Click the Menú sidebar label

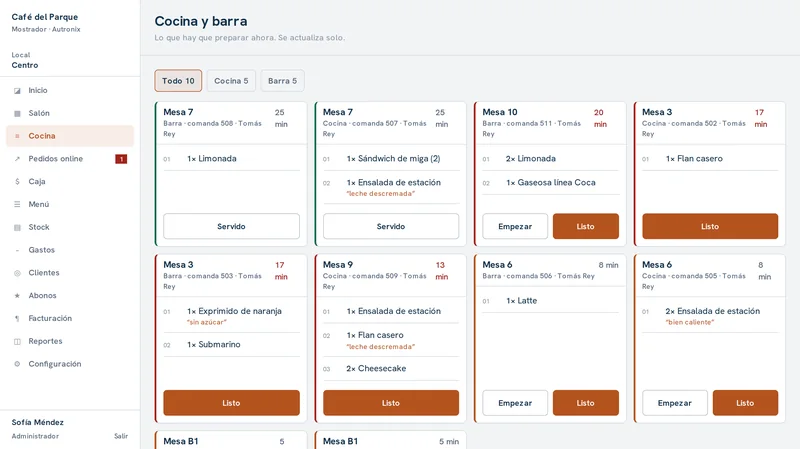tap(39, 204)
